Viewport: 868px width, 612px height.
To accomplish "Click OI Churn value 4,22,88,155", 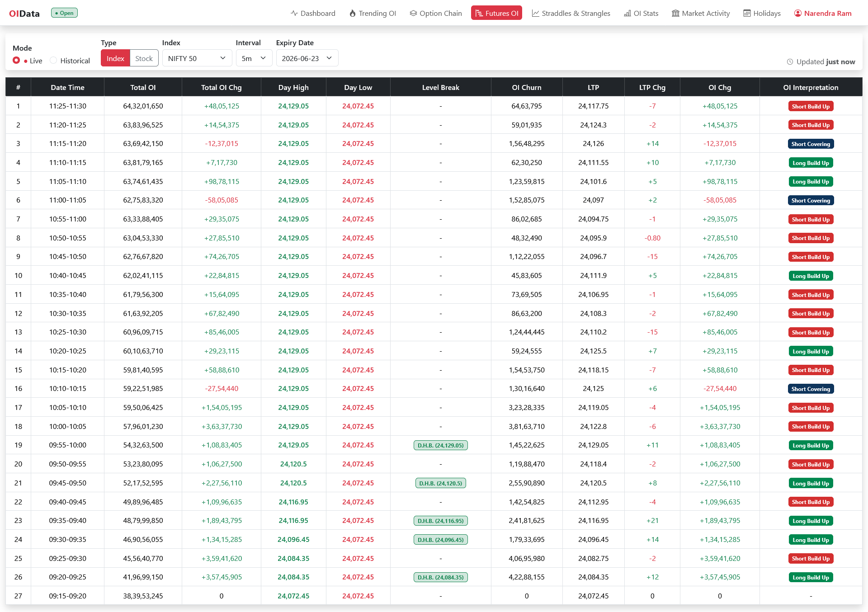I will 527,577.
